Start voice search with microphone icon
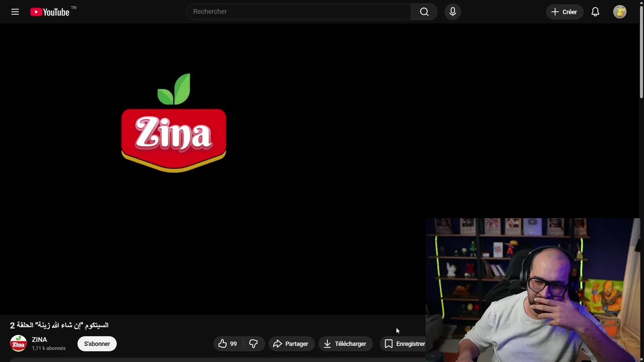This screenshot has width=644, height=362. point(453,12)
